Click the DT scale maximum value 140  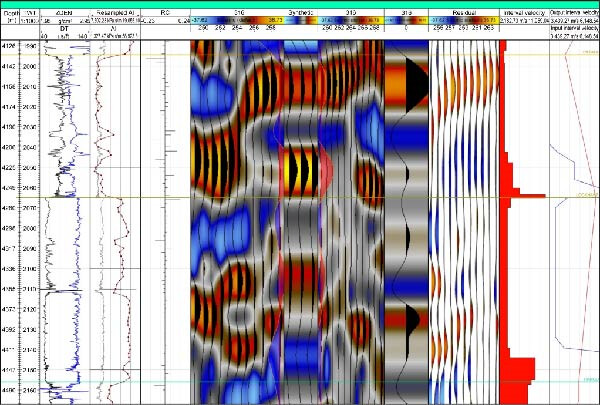84,36
